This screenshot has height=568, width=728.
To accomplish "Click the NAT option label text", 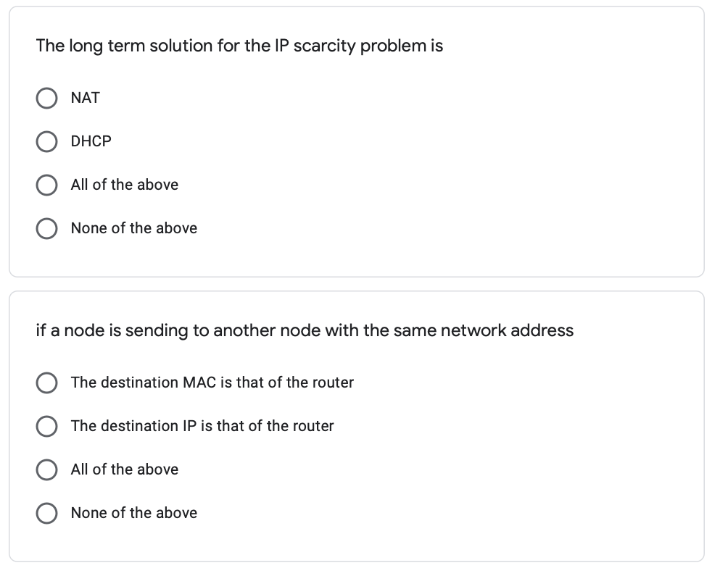I will [x=84, y=98].
